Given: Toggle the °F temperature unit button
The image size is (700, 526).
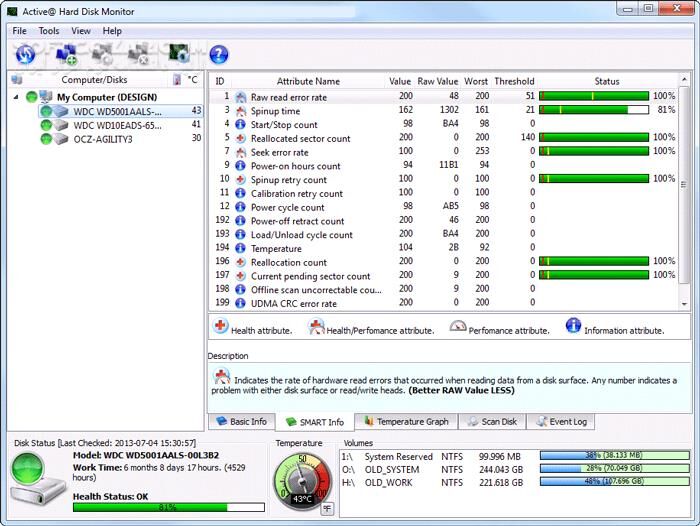Looking at the screenshot, I should click(326, 509).
